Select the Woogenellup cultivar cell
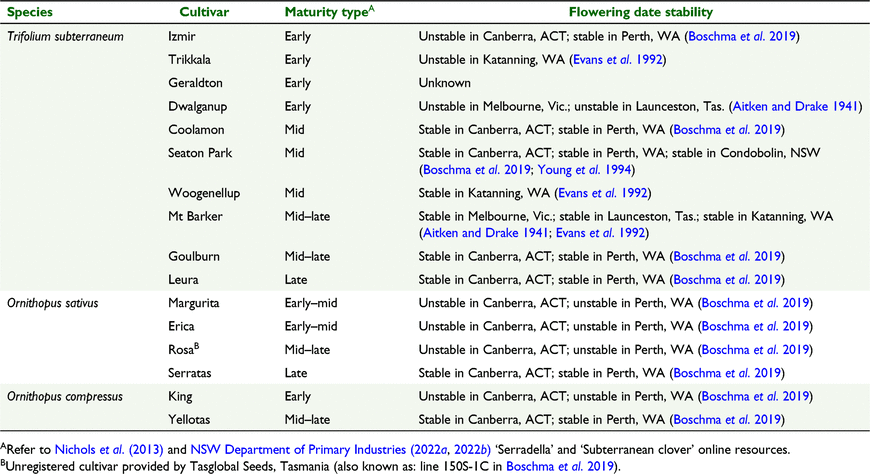 pos(204,193)
